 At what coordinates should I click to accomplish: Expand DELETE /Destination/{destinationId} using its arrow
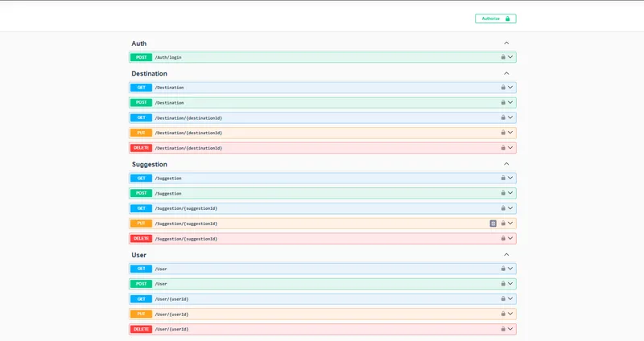click(510, 148)
